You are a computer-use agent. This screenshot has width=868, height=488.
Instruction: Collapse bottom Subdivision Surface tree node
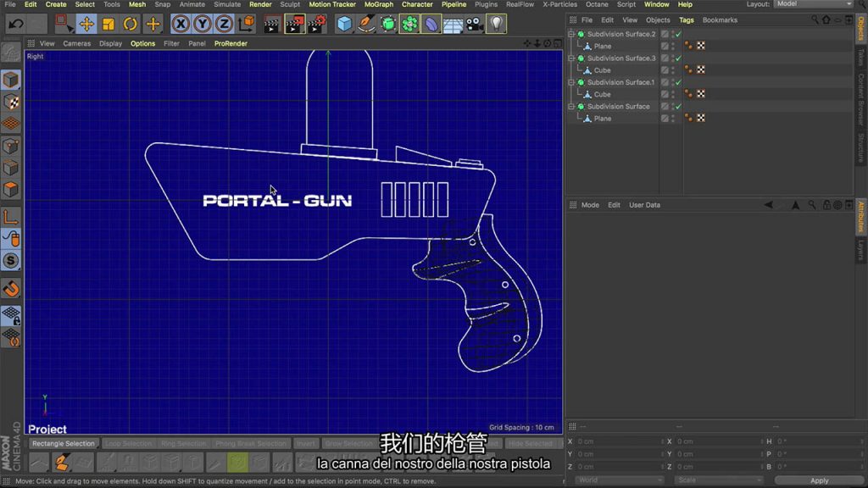(572, 106)
